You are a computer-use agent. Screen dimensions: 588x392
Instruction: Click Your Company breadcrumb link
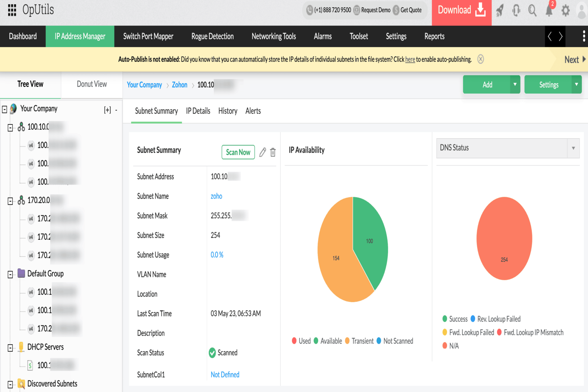point(144,85)
